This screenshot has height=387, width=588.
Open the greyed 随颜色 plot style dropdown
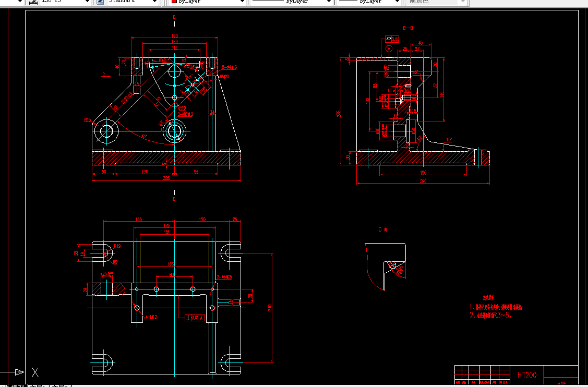point(463,2)
